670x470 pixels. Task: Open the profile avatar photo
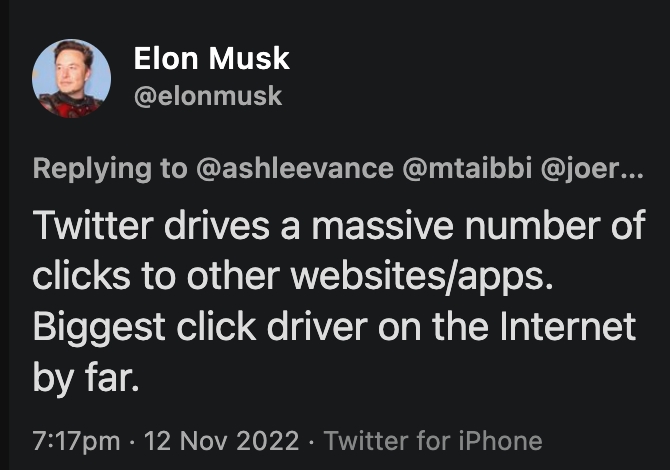71,79
